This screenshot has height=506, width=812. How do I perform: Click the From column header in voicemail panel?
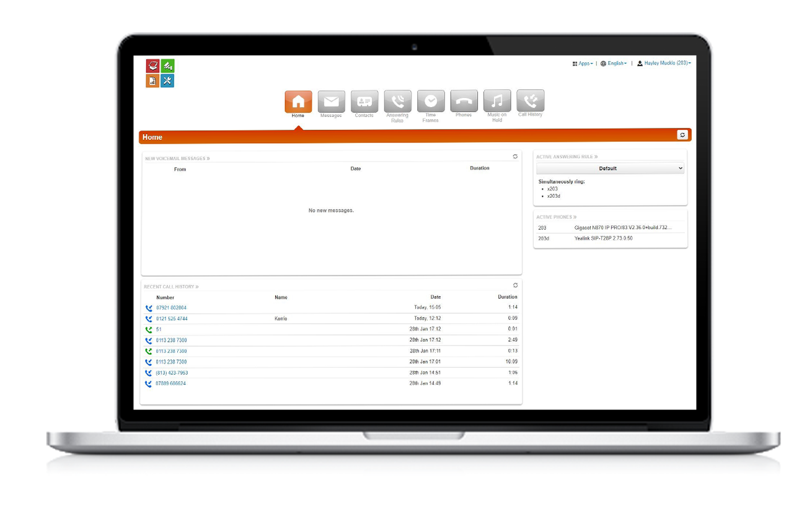180,169
